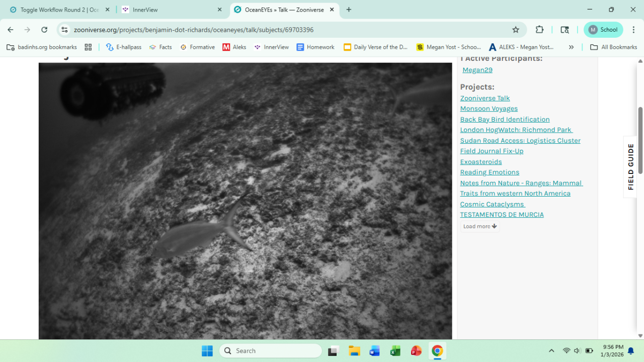Switch to the InnerView tab

click(172, 10)
